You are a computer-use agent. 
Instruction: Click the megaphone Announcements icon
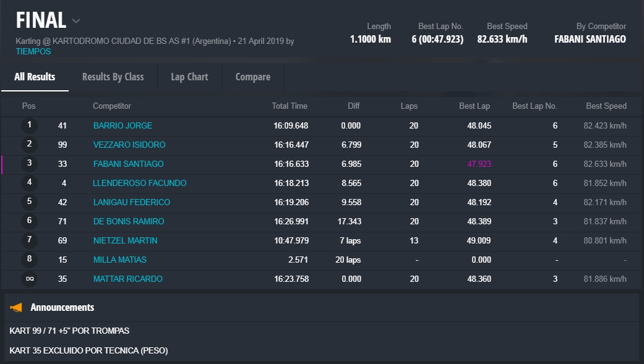17,307
